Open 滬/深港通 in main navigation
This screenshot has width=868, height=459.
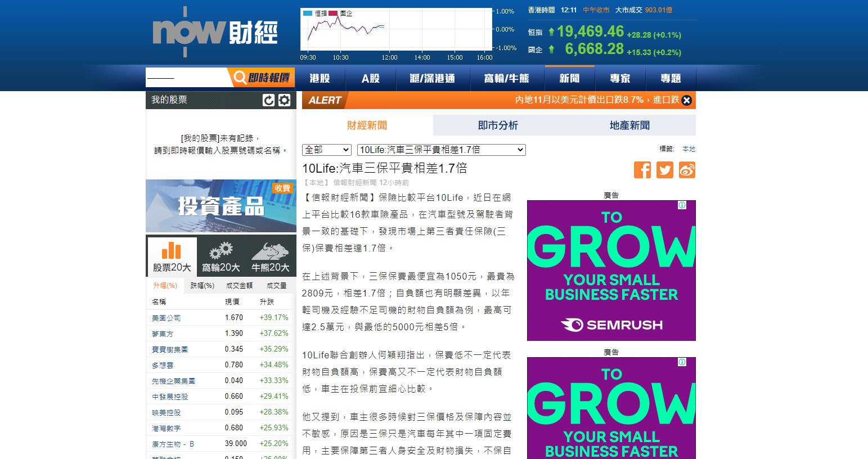pos(433,78)
